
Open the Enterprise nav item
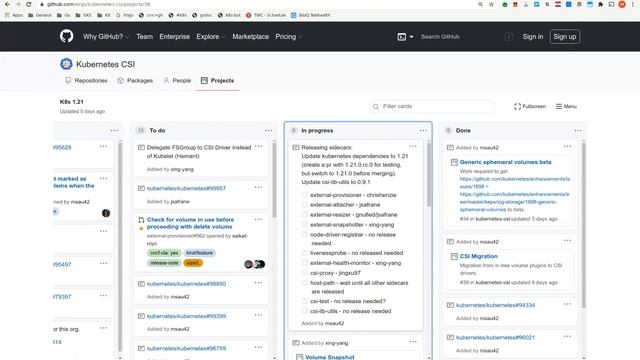pyautogui.click(x=174, y=37)
